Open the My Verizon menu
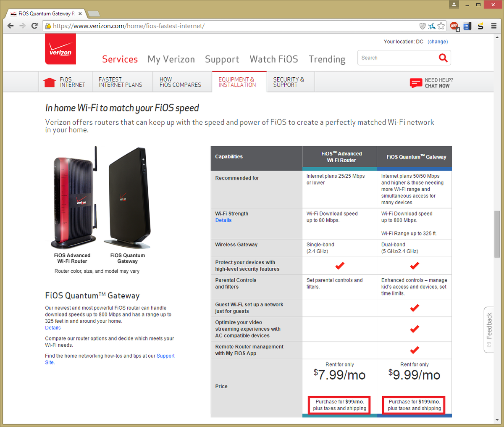This screenshot has height=427, width=504. [171, 59]
